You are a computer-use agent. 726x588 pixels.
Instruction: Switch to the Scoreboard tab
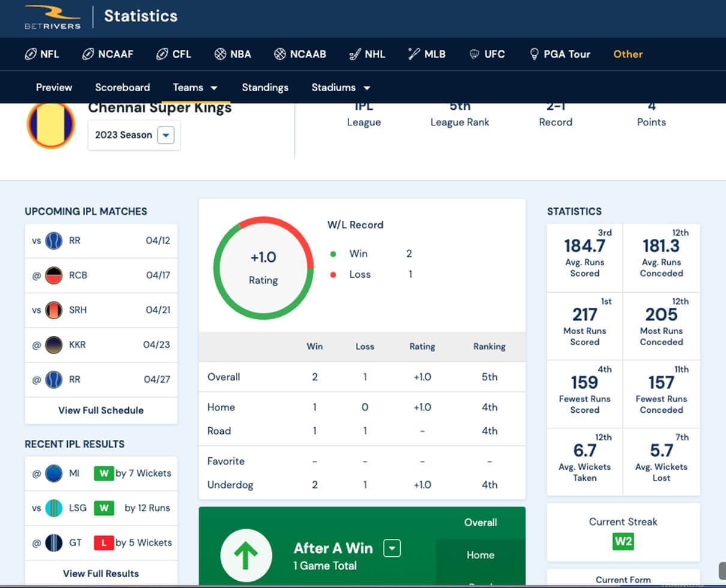[x=122, y=87]
